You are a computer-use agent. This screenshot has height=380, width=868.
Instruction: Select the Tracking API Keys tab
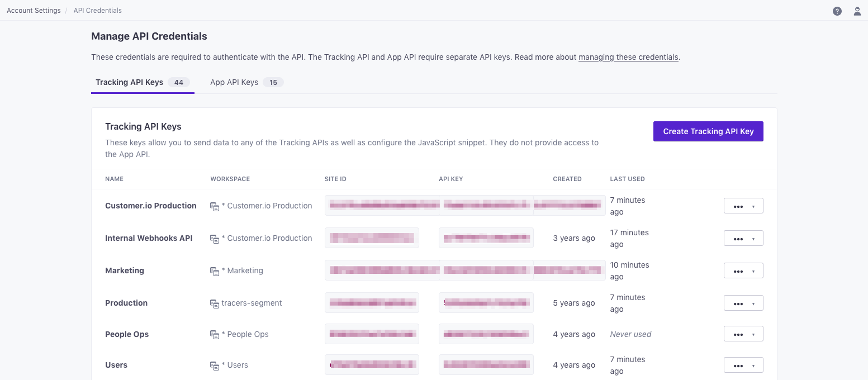[x=129, y=82]
